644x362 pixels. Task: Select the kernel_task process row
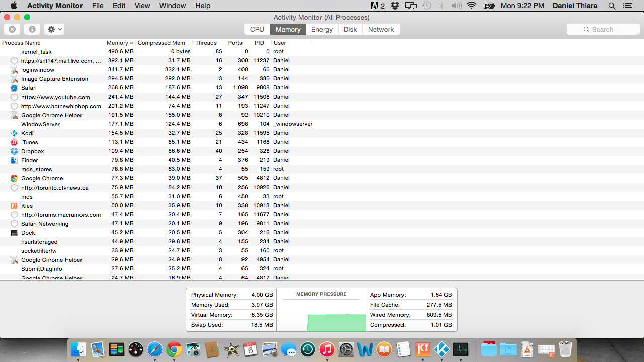(322, 52)
